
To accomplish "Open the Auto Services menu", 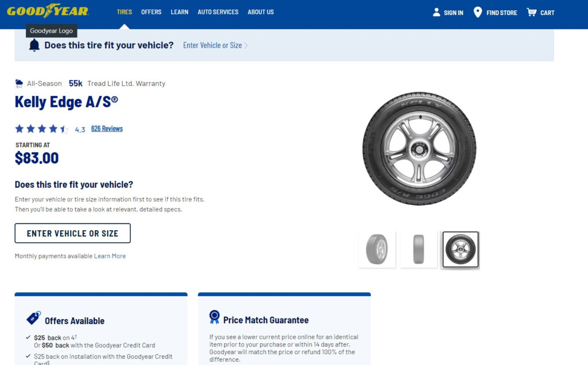I will tap(218, 12).
